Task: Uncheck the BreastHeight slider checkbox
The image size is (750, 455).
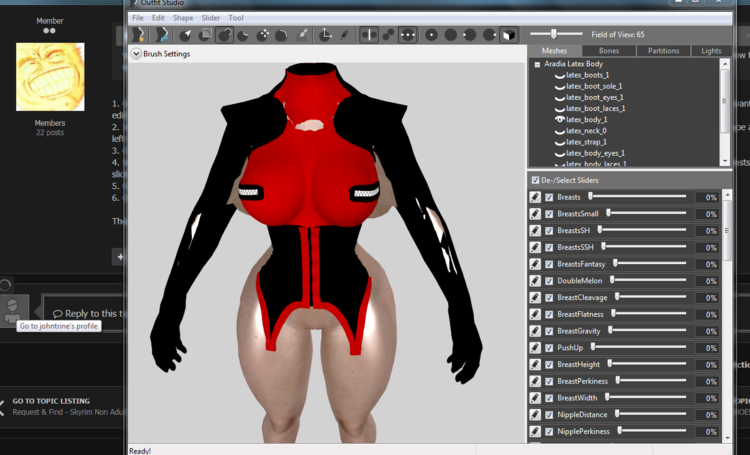Action: pos(549,365)
